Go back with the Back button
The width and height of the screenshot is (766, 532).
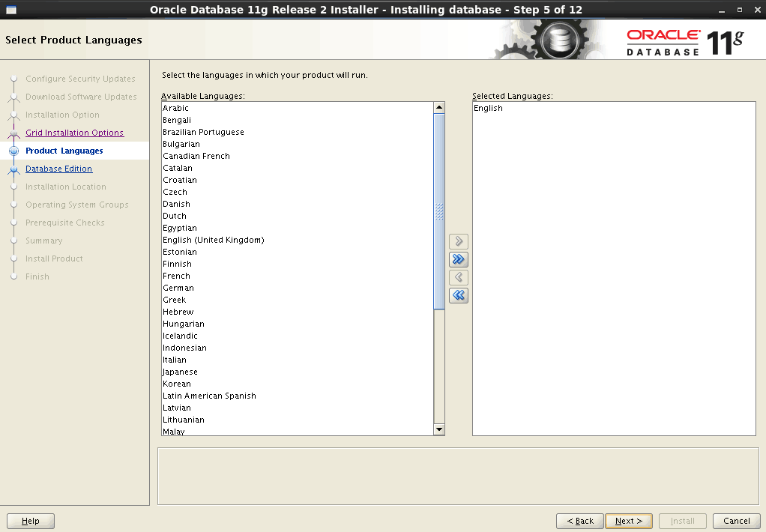pos(580,521)
